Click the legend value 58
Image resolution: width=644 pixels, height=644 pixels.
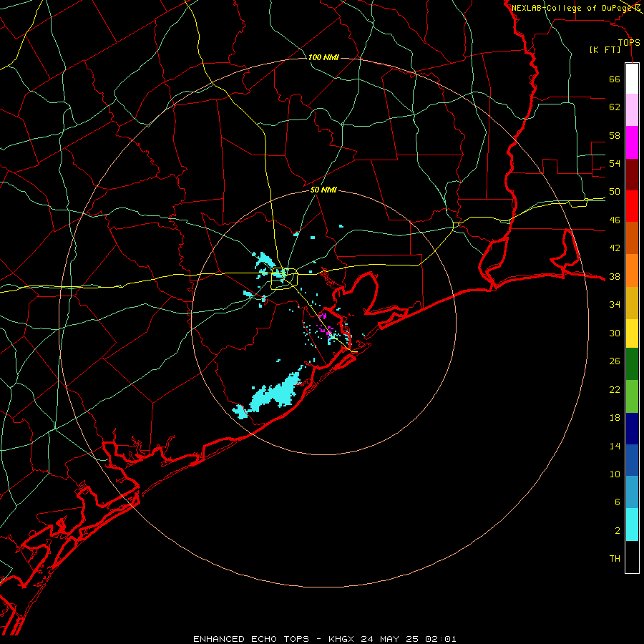(x=615, y=135)
